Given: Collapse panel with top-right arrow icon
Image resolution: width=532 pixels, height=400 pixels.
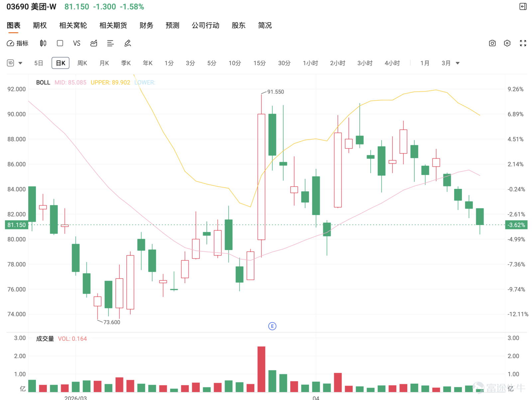Looking at the screenshot, I should (x=523, y=7).
